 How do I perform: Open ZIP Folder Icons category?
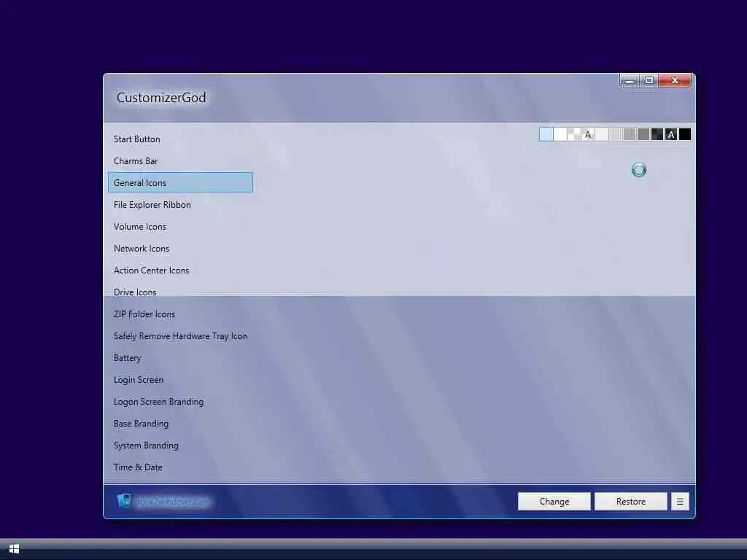181,314
